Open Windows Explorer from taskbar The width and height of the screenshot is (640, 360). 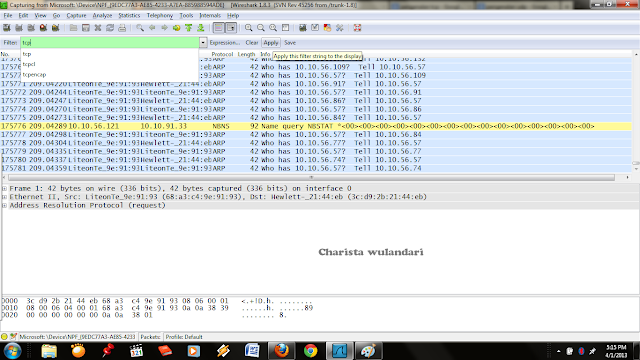point(49,351)
